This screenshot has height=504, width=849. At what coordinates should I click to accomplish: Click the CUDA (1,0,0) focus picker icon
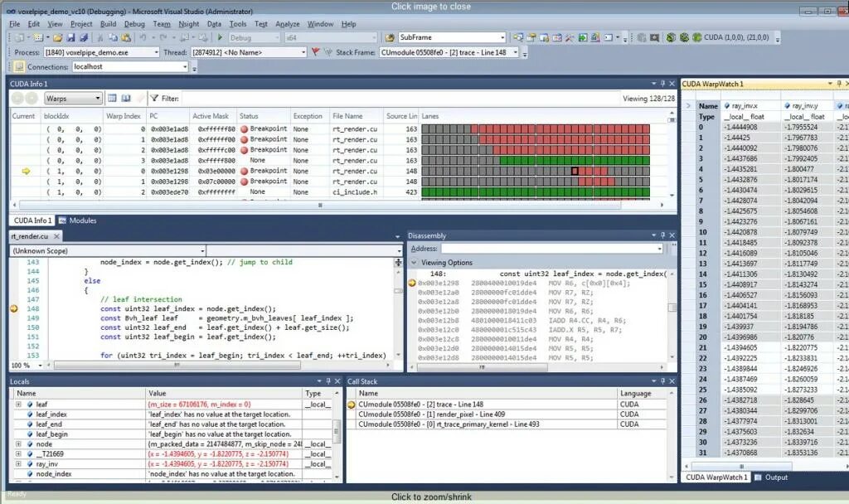[x=697, y=37]
